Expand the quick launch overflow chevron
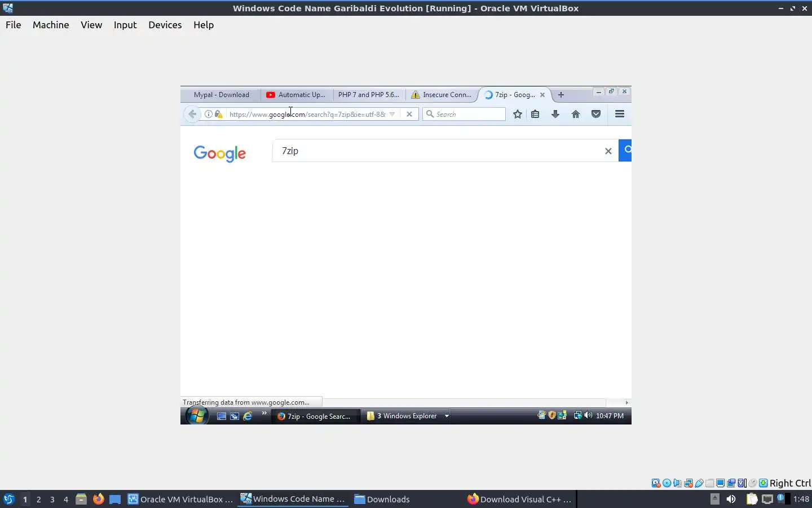Screen dimensions: 812x508 coord(264,413)
